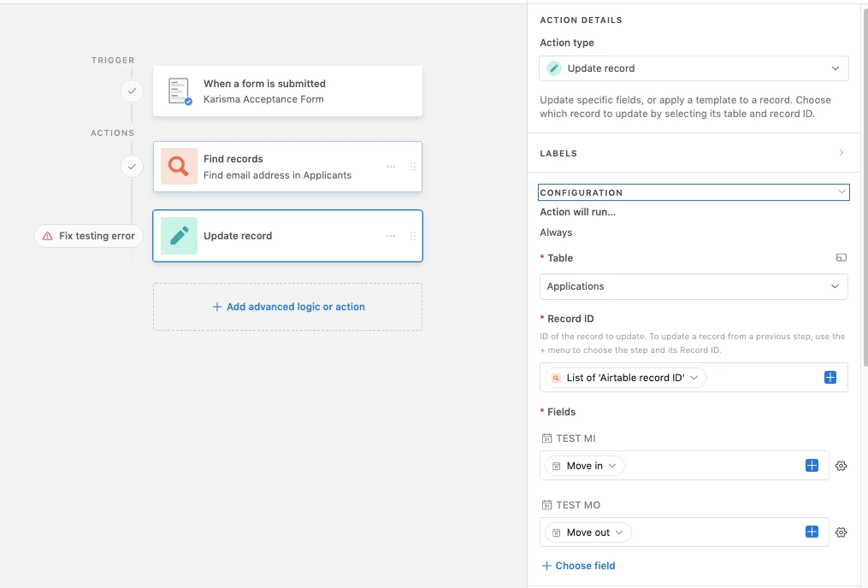Open TEST MI field settings gear

coord(841,466)
